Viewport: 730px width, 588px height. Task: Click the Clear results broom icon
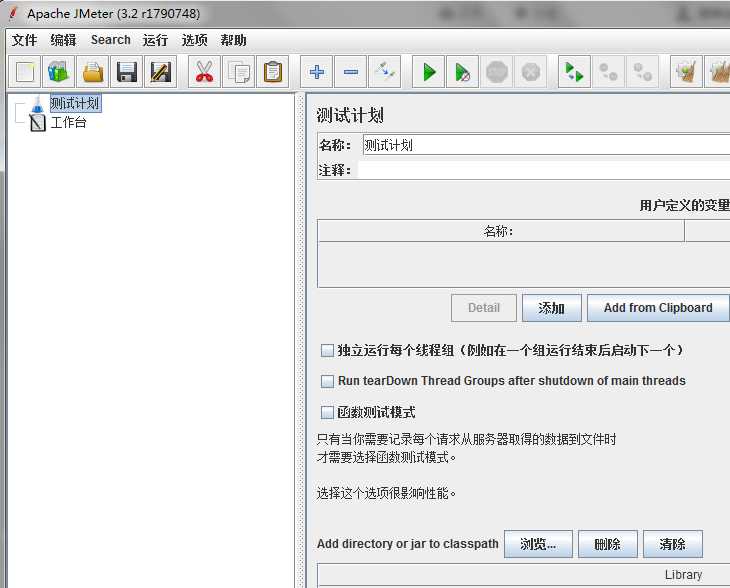[686, 72]
